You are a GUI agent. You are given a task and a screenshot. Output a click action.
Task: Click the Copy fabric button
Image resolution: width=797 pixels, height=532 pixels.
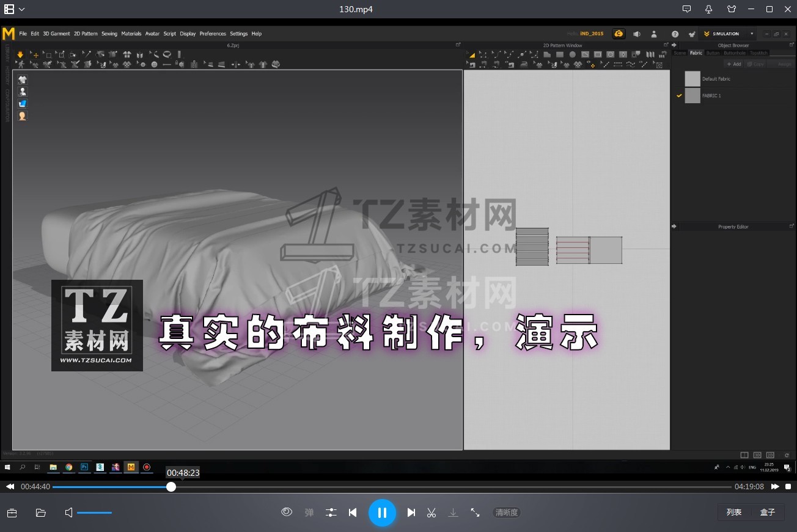(756, 64)
